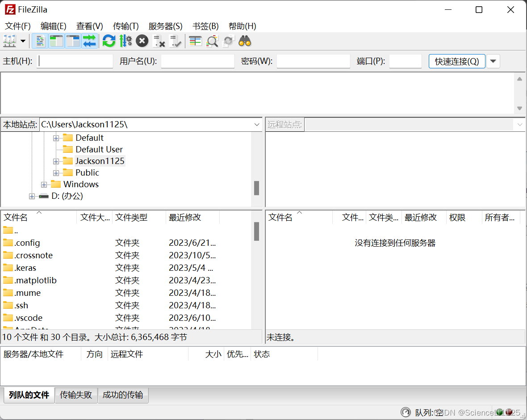Screen dimensions: 527x420
Task: Expand the Default folder node
Action: point(56,138)
